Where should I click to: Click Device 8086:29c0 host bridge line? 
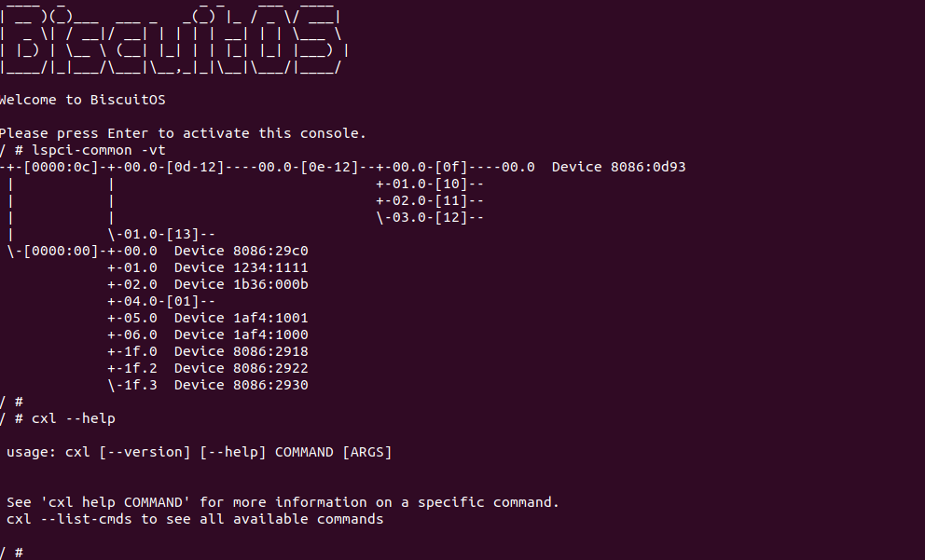click(241, 251)
